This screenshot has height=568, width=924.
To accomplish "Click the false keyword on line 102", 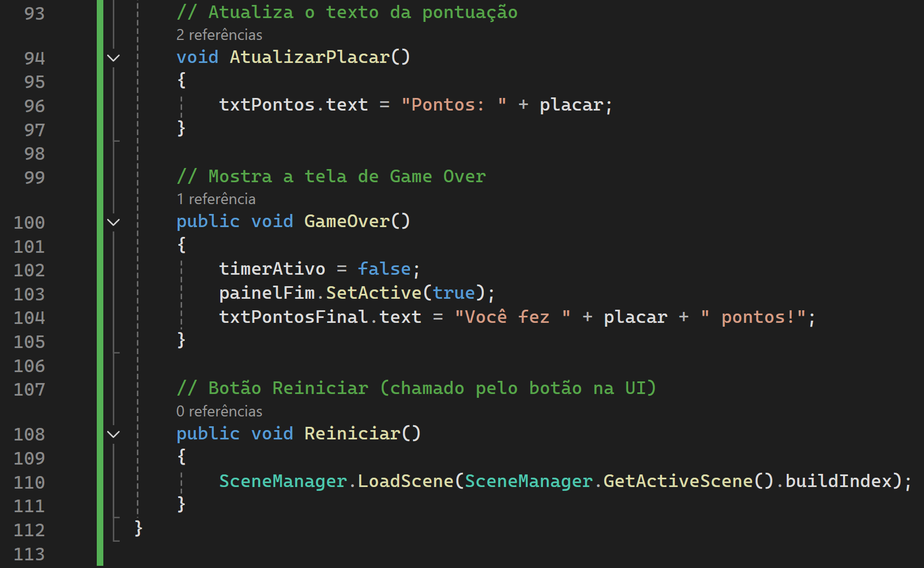I will 384,269.
